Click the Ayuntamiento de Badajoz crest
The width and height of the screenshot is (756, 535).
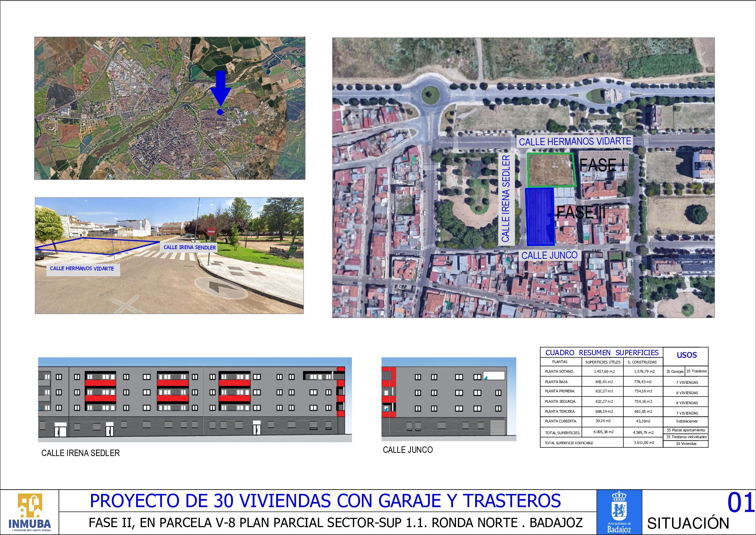[x=619, y=512]
